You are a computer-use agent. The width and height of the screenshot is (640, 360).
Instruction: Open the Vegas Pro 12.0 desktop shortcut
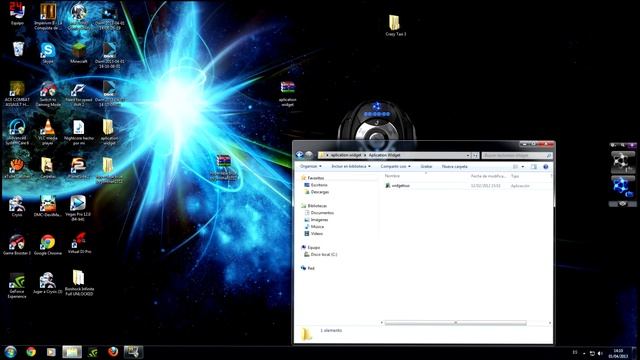[78, 208]
